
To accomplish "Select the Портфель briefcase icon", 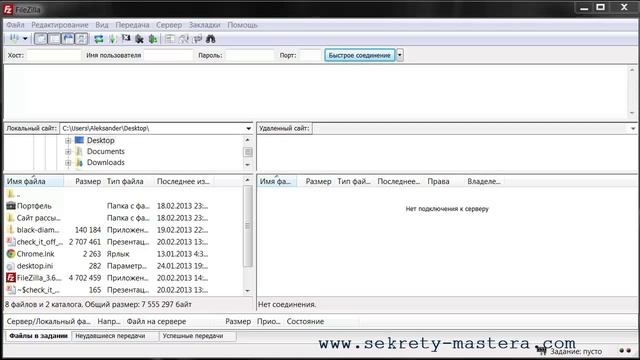I will pos(11,206).
